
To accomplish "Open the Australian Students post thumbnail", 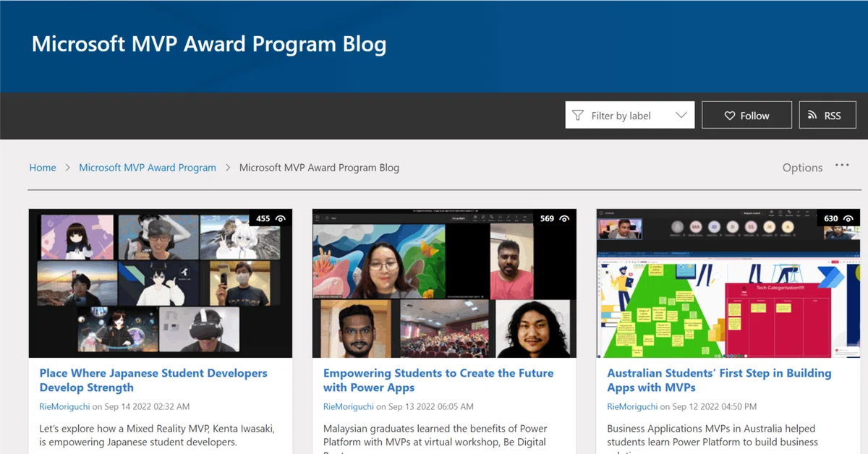I will (728, 283).
